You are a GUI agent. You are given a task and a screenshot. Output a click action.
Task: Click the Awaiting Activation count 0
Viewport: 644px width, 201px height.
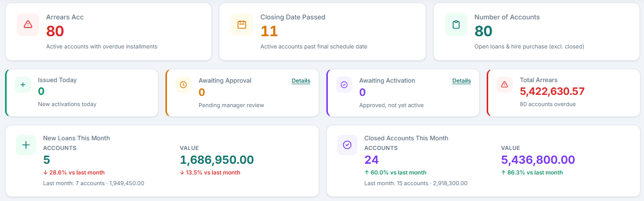pos(362,92)
